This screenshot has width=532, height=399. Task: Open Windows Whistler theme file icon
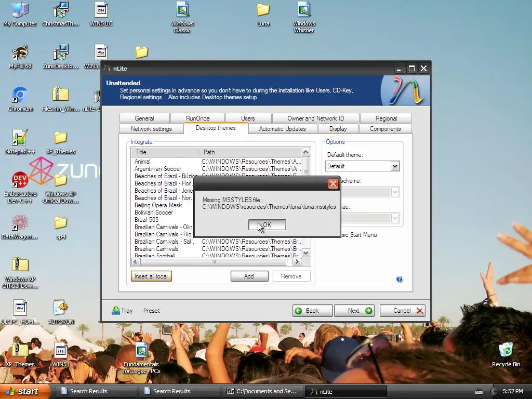[304, 17]
